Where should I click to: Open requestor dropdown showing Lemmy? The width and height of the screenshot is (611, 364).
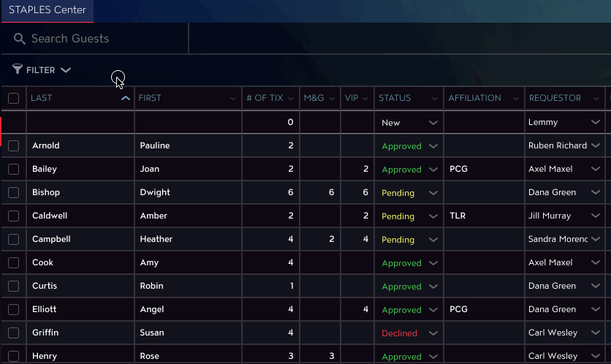pyautogui.click(x=596, y=122)
